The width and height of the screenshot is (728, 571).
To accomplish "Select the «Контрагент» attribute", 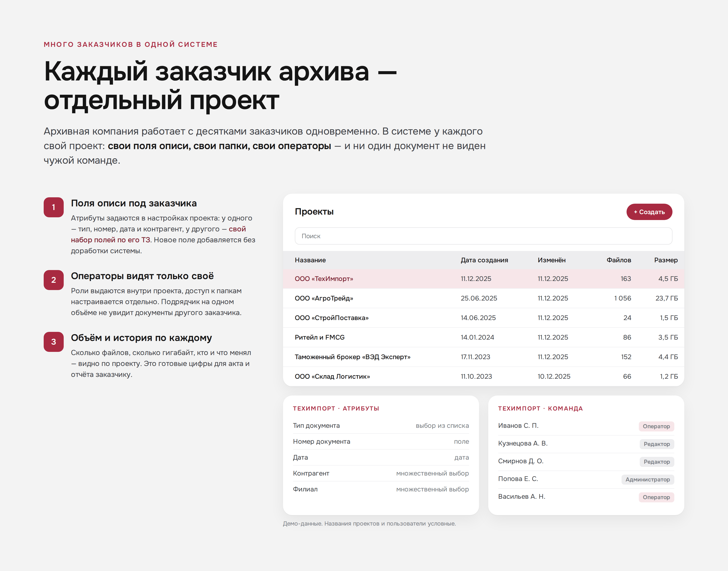I will pyautogui.click(x=381, y=473).
